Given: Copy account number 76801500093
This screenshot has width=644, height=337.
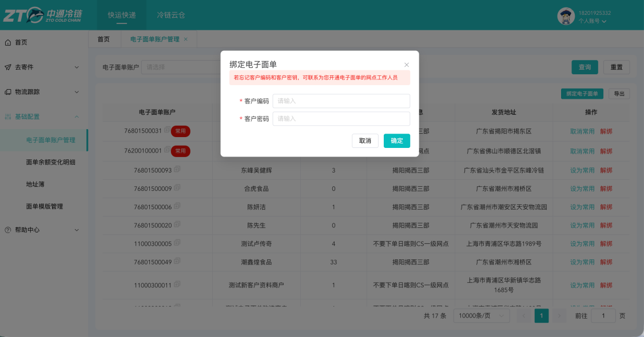Looking at the screenshot, I should (177, 169).
